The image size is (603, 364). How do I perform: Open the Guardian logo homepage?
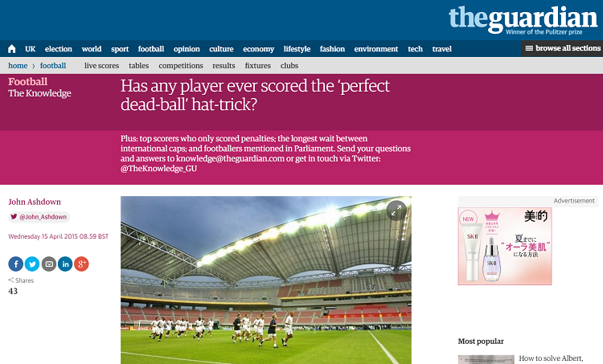point(523,20)
